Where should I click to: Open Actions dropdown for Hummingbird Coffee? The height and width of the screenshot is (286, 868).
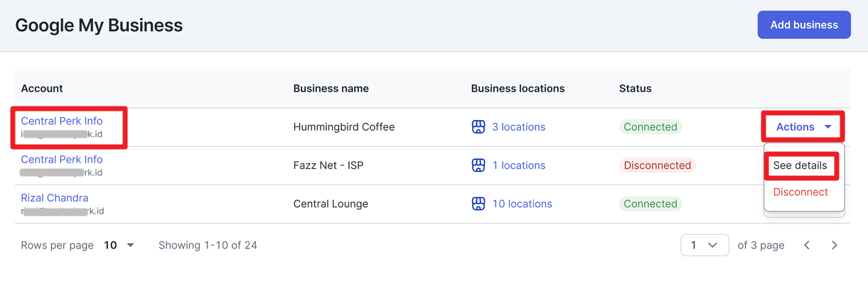tap(803, 127)
